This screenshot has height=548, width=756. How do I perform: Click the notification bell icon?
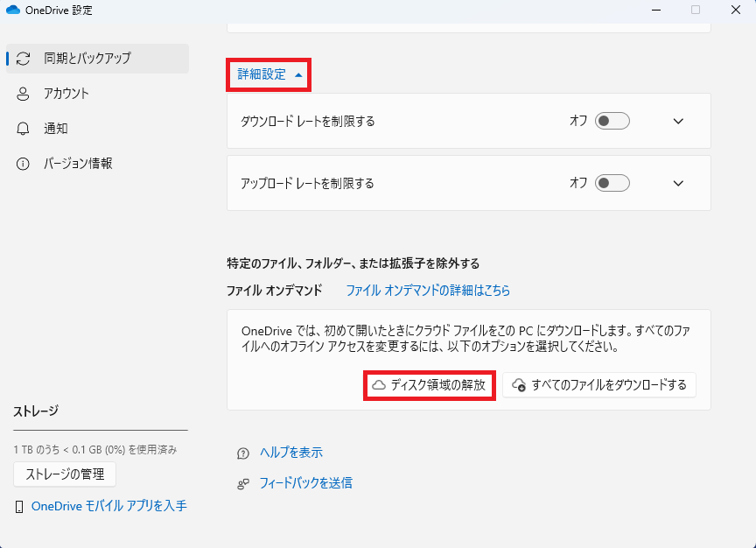tap(24, 129)
